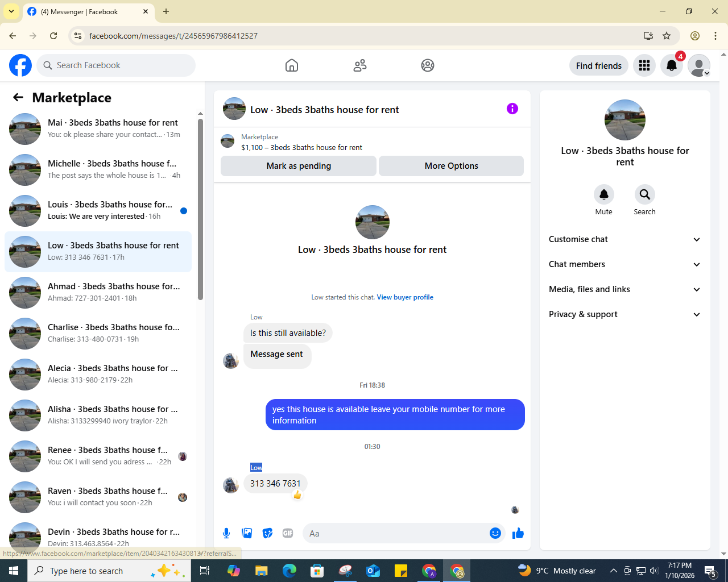Click the Search Facebook field
Image resolution: width=728 pixels, height=582 pixels.
point(116,65)
